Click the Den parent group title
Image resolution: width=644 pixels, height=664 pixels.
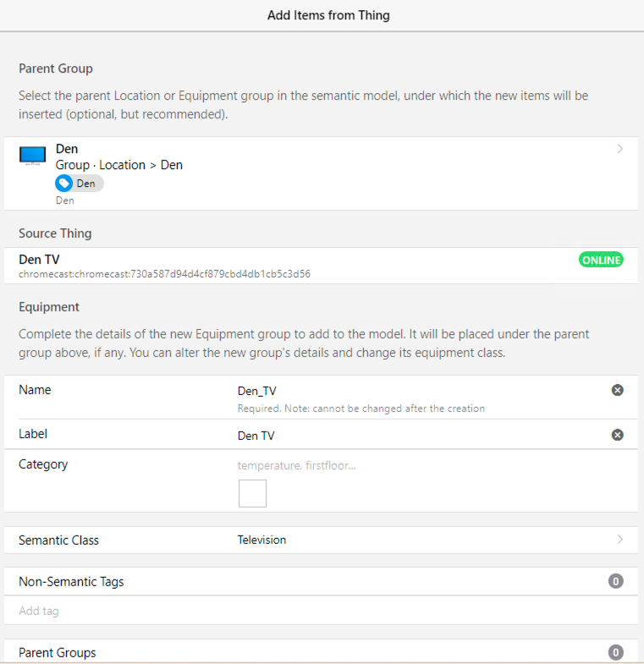pos(67,149)
